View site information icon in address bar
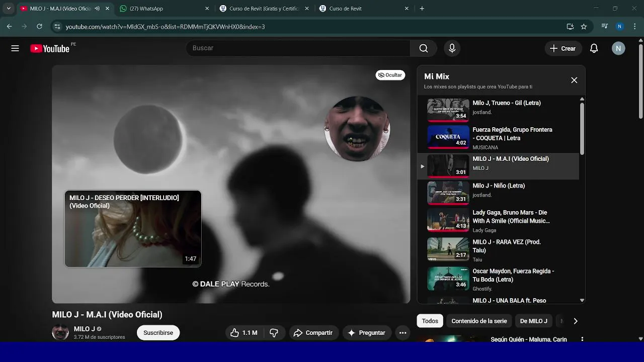 pos(57,27)
